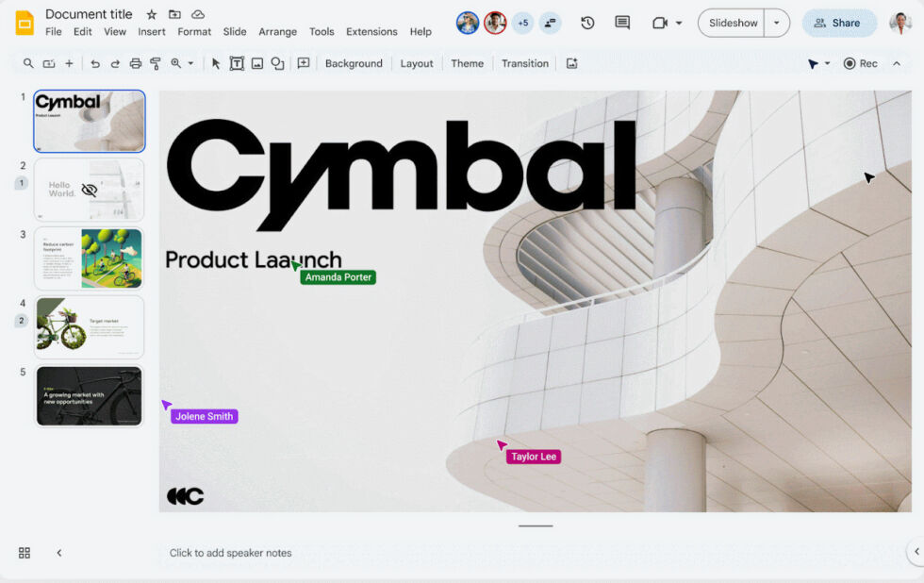Open comment history icon near the top

point(622,23)
